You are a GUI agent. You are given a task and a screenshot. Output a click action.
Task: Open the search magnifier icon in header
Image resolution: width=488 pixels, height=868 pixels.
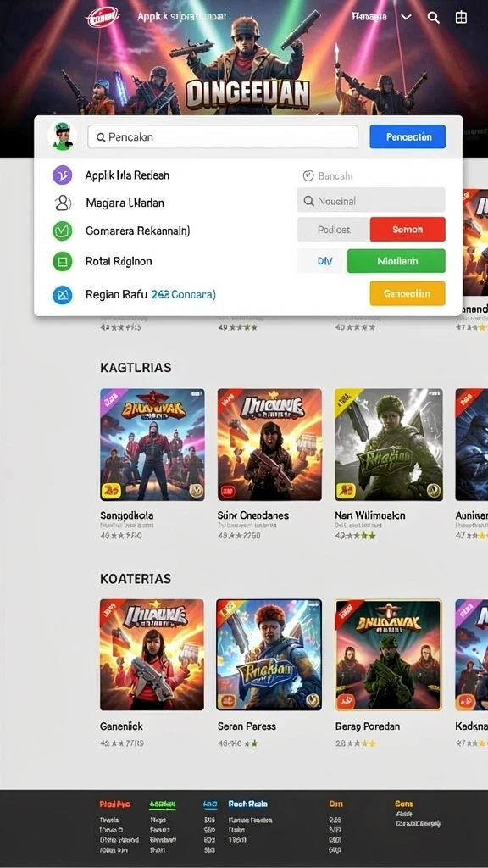pos(434,18)
